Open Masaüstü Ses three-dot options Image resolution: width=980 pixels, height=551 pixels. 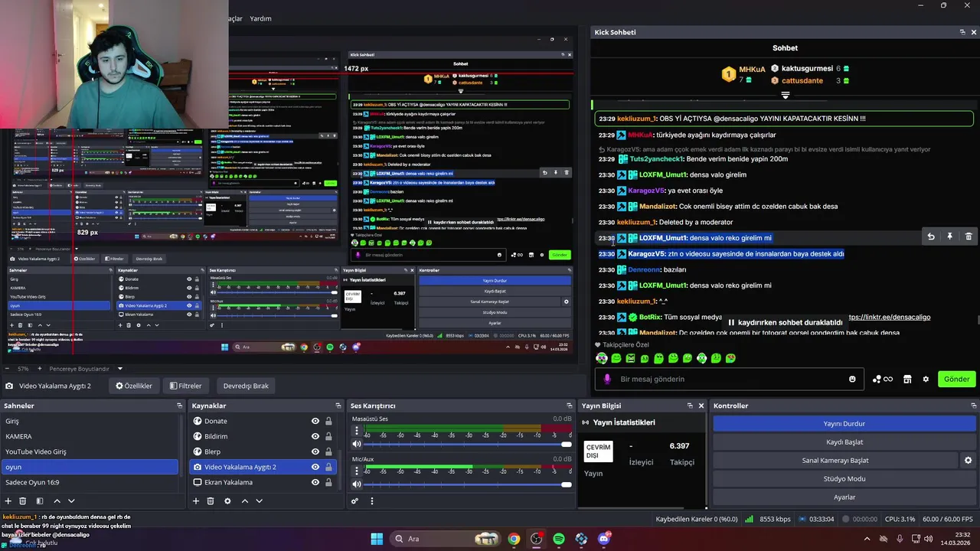click(x=356, y=431)
